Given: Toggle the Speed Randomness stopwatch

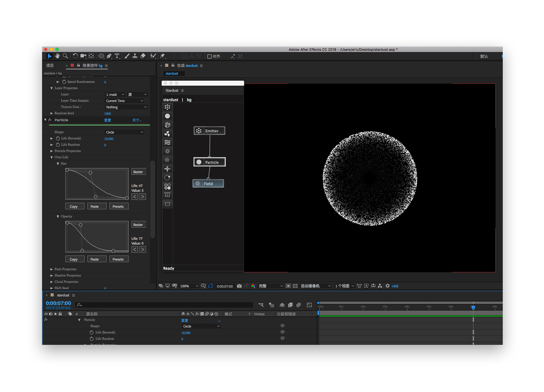Looking at the screenshot, I should click(64, 82).
